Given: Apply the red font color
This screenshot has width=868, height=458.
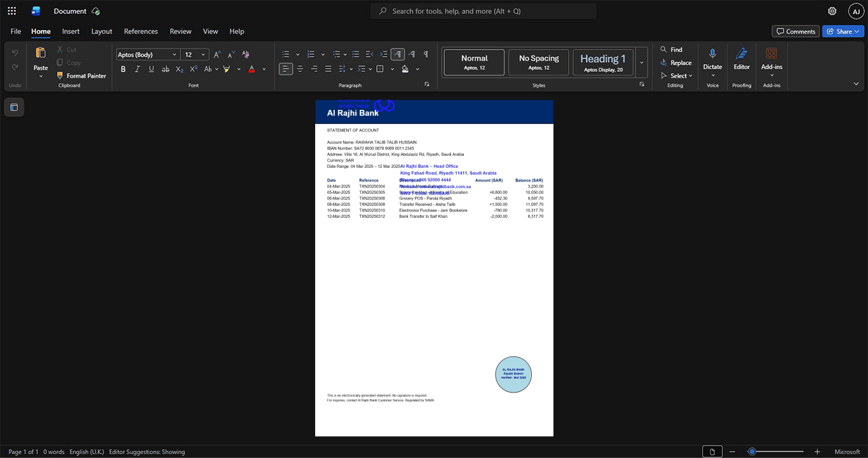Looking at the screenshot, I should pos(252,69).
